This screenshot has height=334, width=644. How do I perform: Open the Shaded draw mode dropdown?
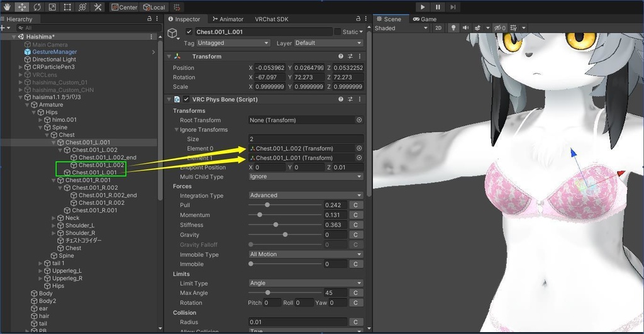(401, 28)
